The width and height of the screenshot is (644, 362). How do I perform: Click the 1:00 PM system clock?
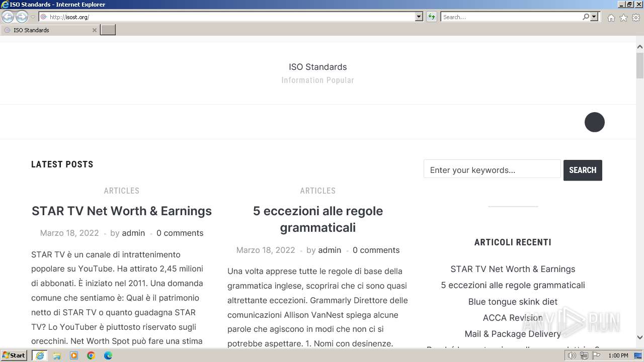618,355
